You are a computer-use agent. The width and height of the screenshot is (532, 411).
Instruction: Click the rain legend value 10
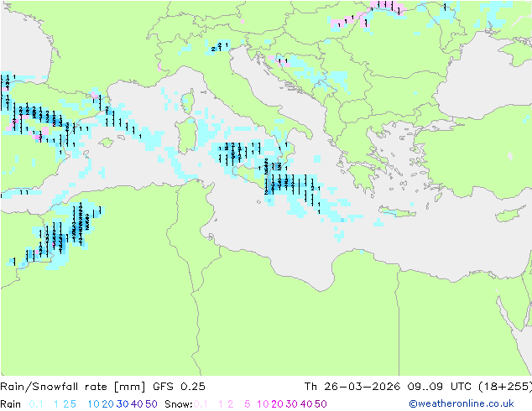point(93,404)
